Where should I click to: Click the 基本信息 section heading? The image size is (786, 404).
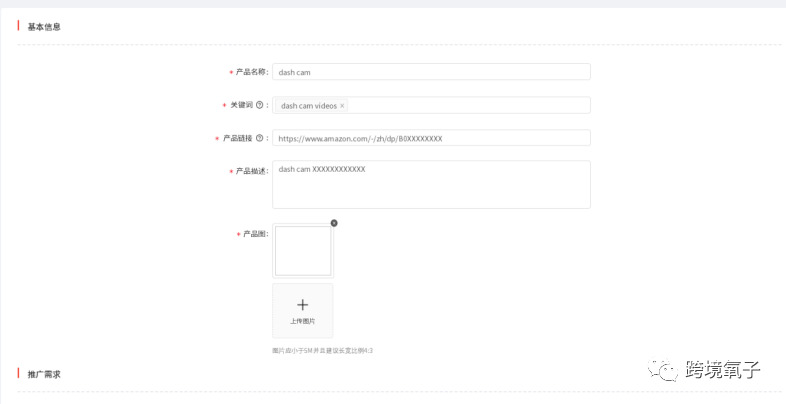(44, 27)
